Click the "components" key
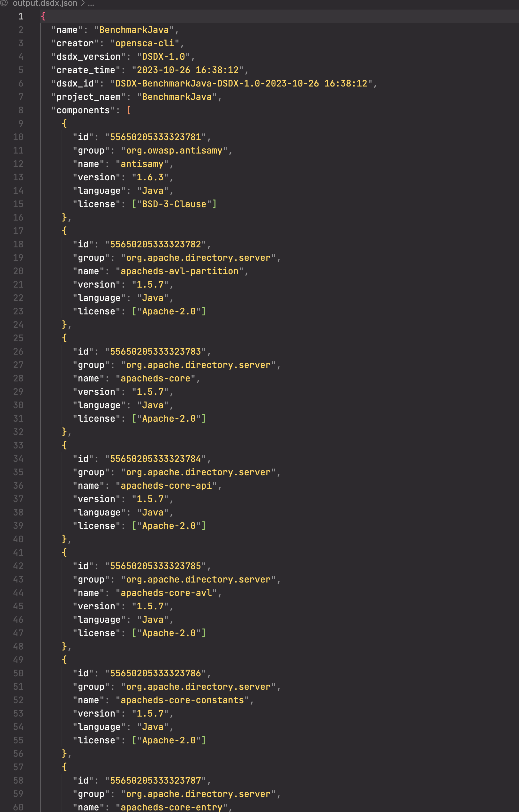Viewport: 519px width, 812px height. (x=83, y=110)
